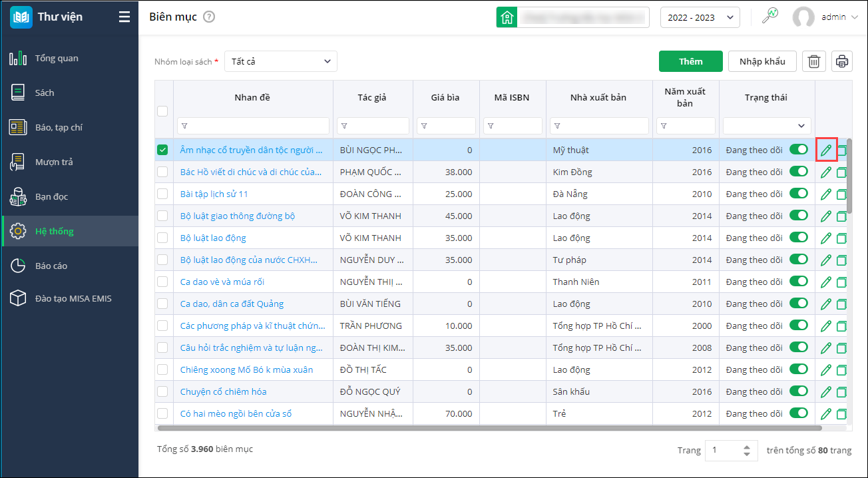Click the filter icon under Tác giả column

(x=343, y=126)
